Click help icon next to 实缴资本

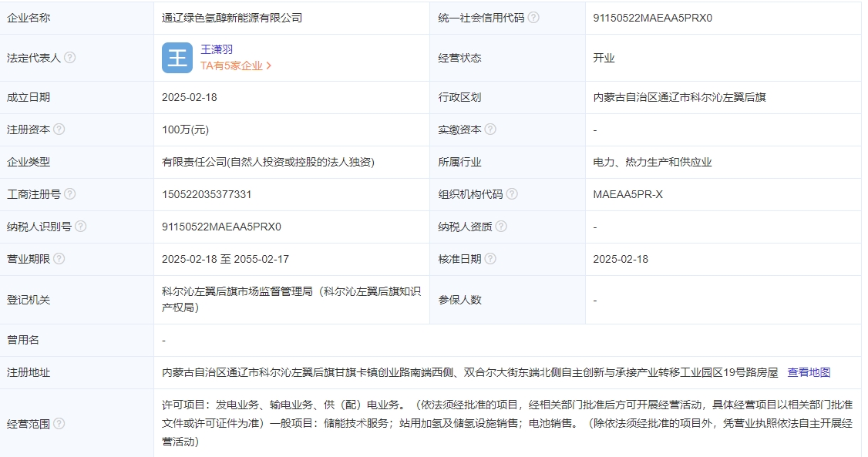491,129
